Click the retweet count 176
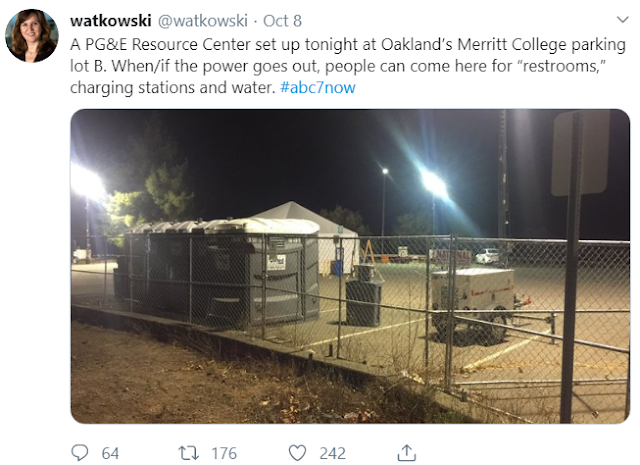Viewport: 640px width, 465px height. point(224,453)
